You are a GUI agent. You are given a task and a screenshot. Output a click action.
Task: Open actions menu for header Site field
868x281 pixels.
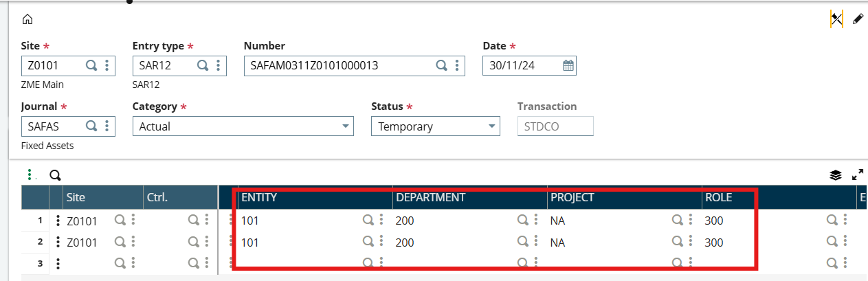107,66
